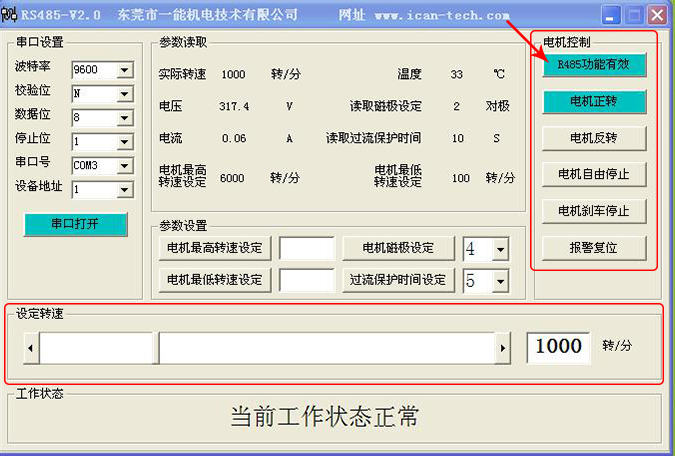Focus the min speed setting input field
Viewport: 675px width, 456px height.
(x=307, y=281)
